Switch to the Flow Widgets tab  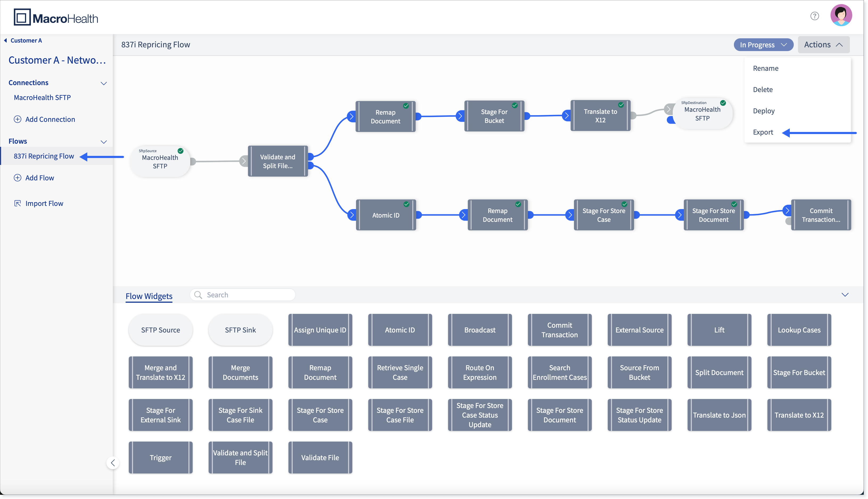[x=149, y=296]
